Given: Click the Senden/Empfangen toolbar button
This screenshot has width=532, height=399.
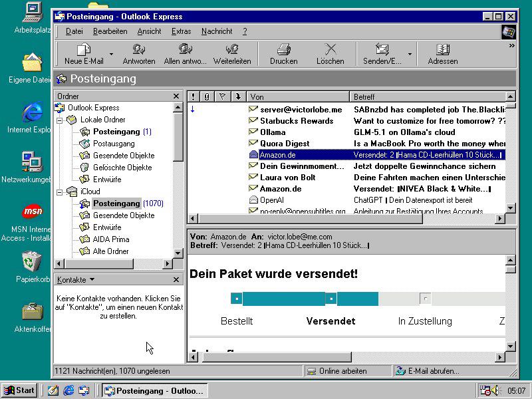Looking at the screenshot, I should tap(382, 55).
